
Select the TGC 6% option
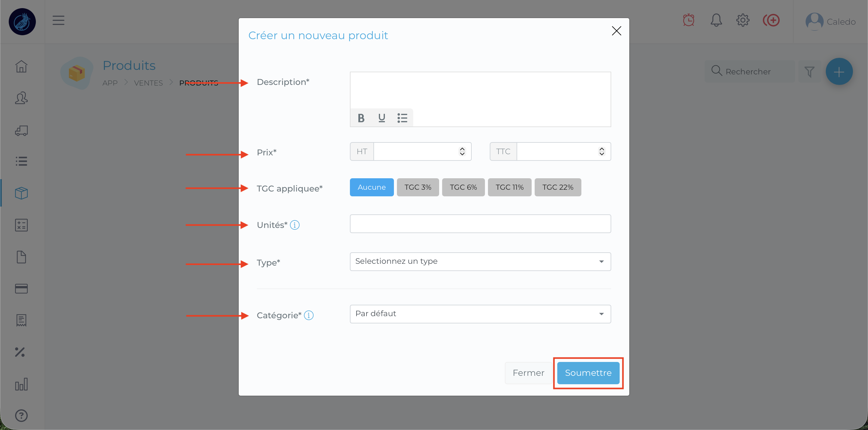pyautogui.click(x=463, y=187)
